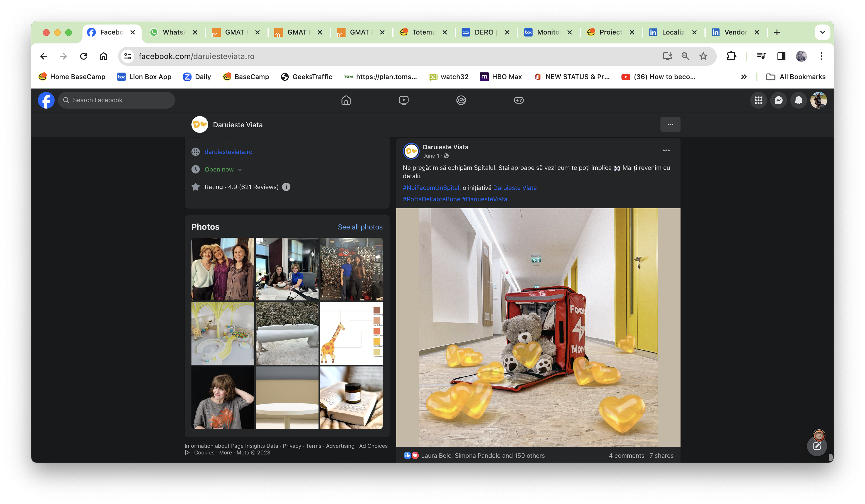The image size is (865, 504).
Task: Open the Gaming icon in top navigation
Action: (x=518, y=100)
